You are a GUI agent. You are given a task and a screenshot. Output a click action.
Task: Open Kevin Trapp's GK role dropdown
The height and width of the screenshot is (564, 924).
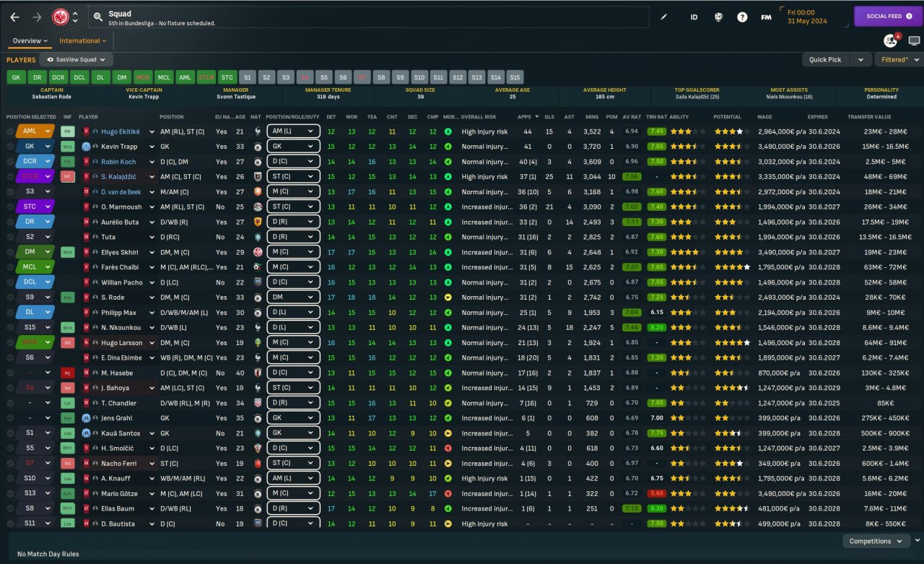click(293, 147)
